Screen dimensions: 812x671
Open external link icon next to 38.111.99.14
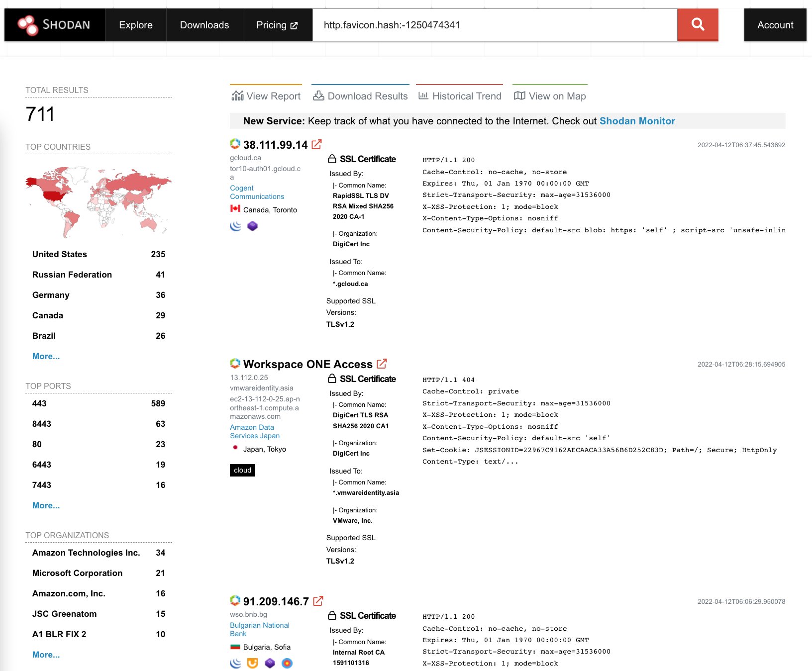[316, 144]
